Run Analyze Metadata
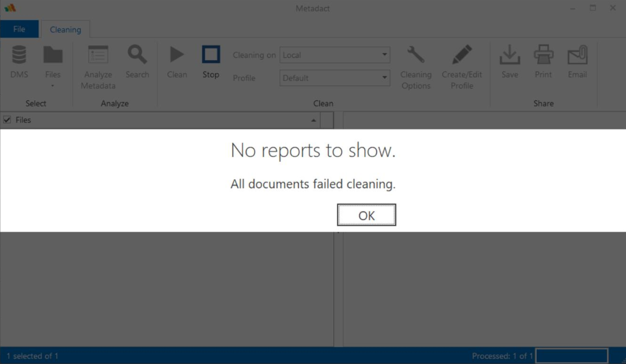This screenshot has height=364, width=626. tap(98, 67)
